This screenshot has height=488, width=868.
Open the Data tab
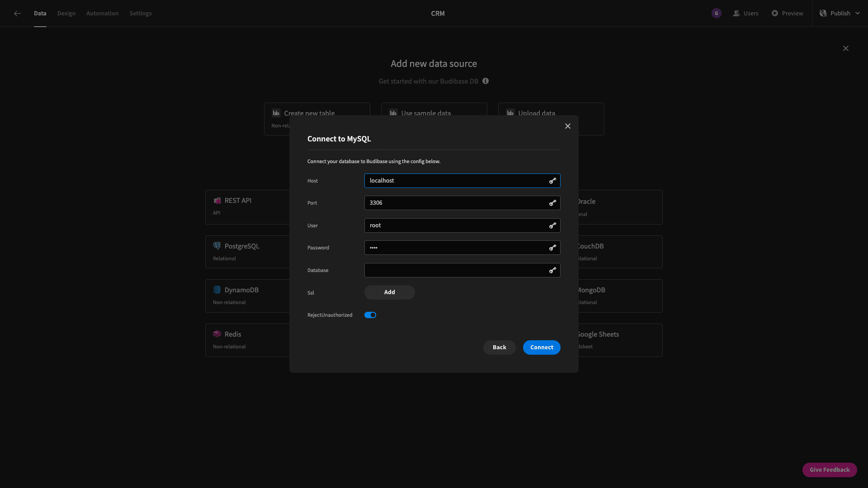(40, 14)
